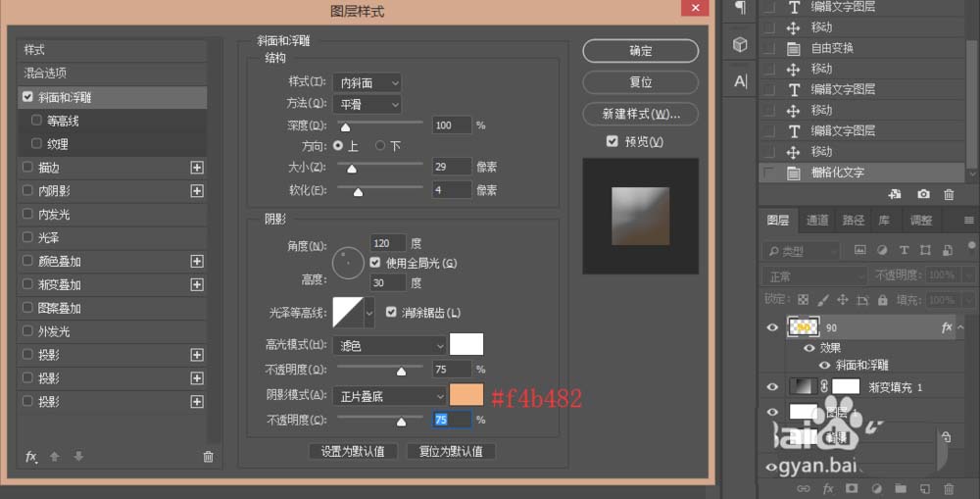Hide the 渐变填充 1 layer
Viewport: 980px width, 499px height.
772,386
